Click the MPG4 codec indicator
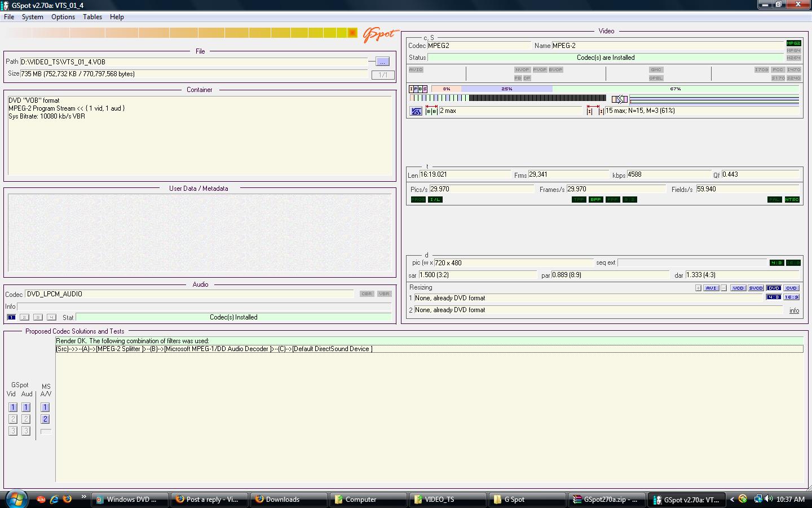This screenshot has width=812, height=508. tap(793, 50)
